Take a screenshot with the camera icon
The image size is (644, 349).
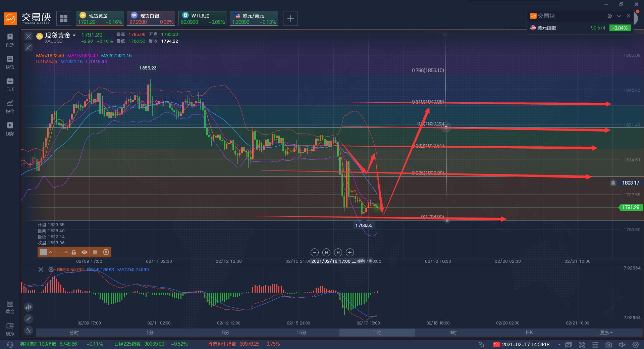coord(608,345)
